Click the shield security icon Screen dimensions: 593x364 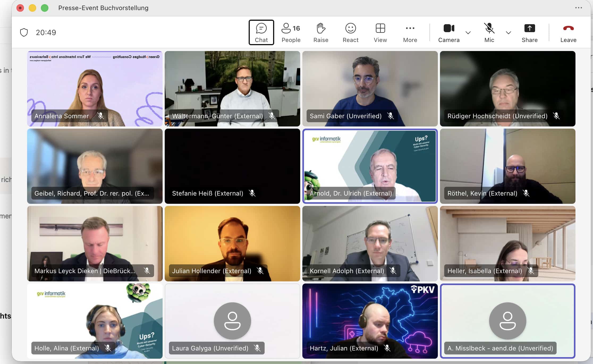click(x=24, y=32)
